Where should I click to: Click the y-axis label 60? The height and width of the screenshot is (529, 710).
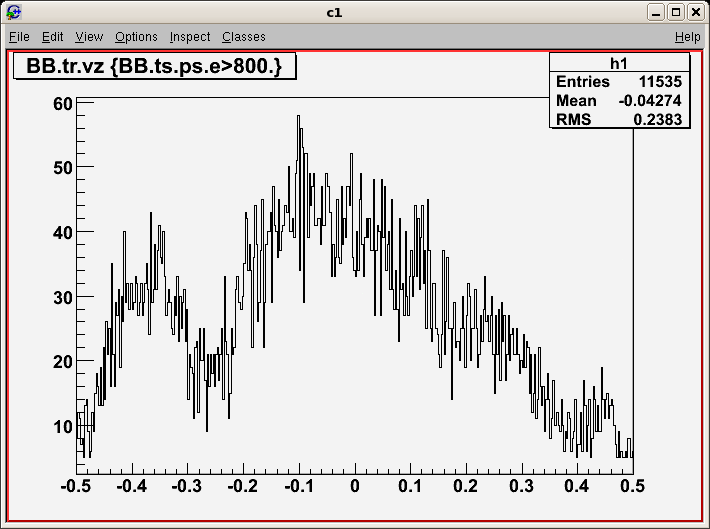coord(62,104)
